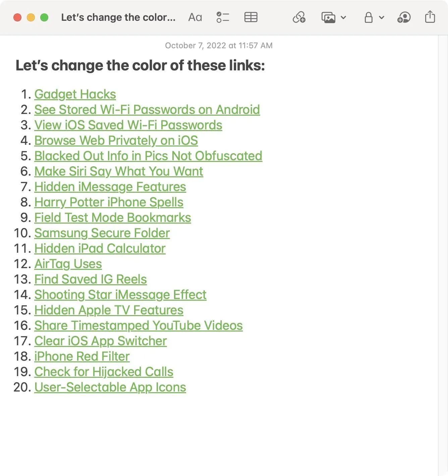Click Clear iOS App Switcher link

click(101, 341)
